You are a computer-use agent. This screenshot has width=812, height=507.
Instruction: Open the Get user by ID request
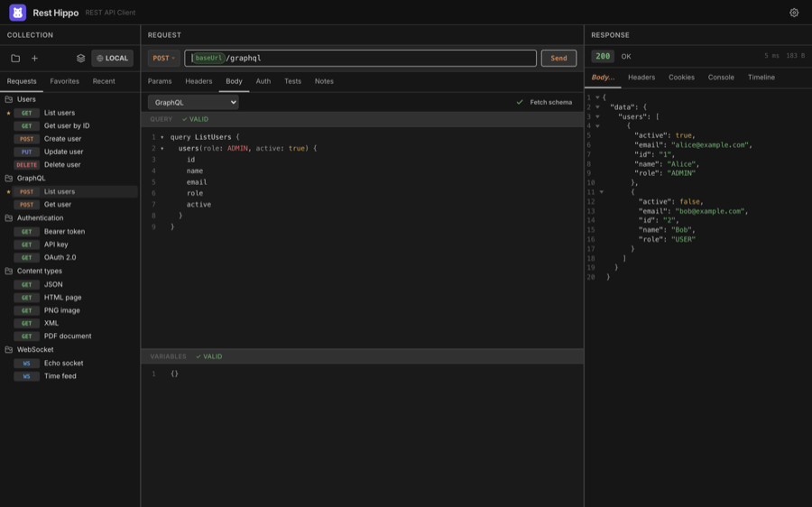click(x=67, y=125)
